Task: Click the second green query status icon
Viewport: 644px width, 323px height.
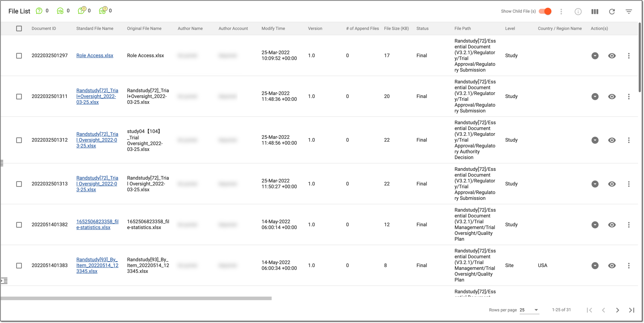Action: pos(60,11)
